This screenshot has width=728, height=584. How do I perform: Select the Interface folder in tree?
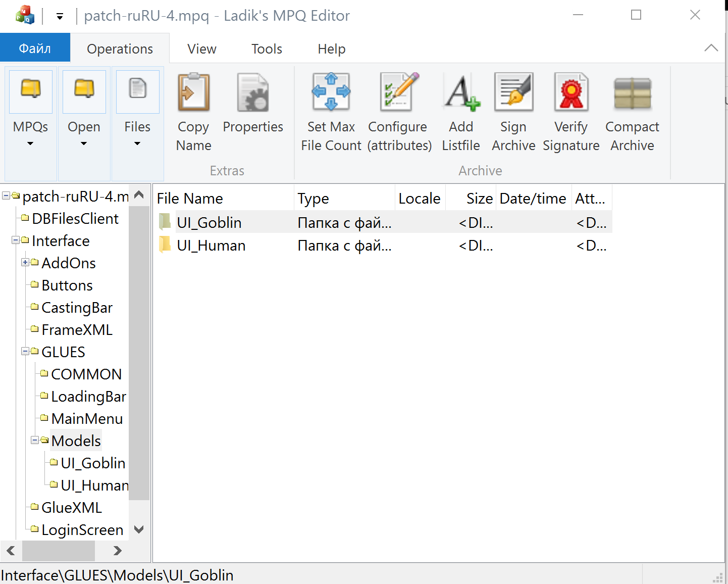point(61,241)
